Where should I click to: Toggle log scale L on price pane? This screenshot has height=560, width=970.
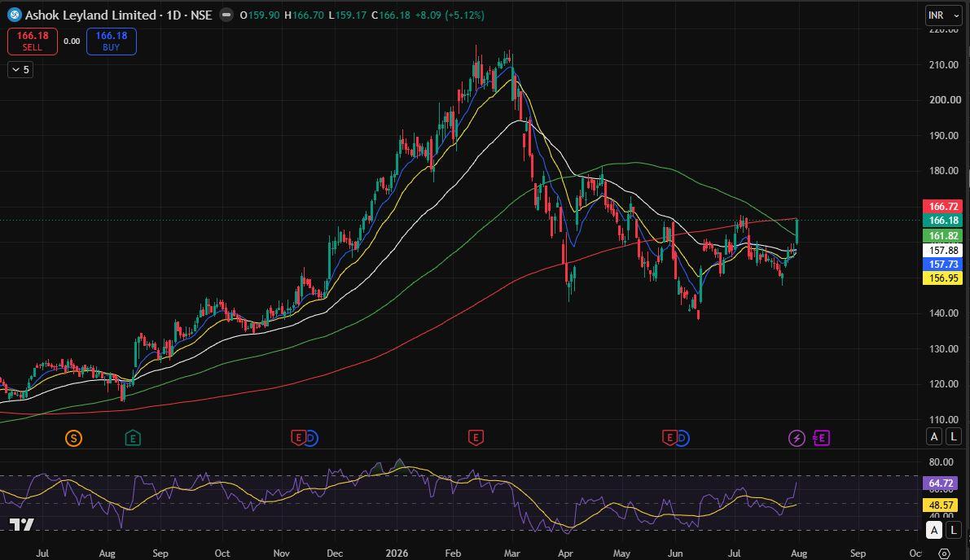point(953,436)
